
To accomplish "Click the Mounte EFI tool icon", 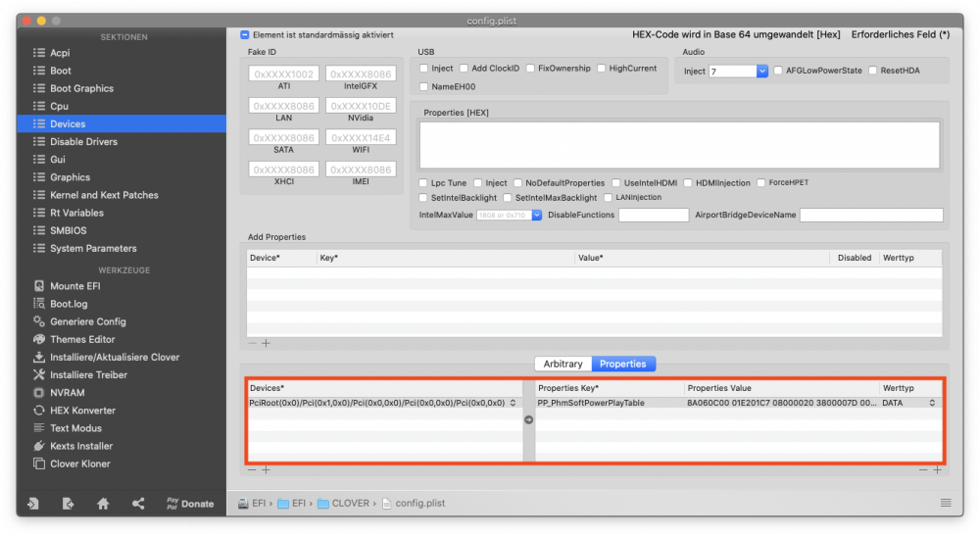I will click(39, 286).
